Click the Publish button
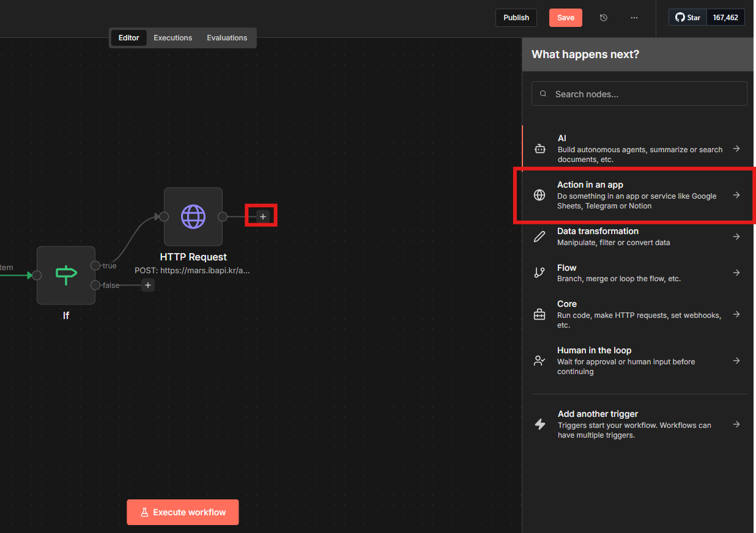This screenshot has width=756, height=533. point(516,18)
